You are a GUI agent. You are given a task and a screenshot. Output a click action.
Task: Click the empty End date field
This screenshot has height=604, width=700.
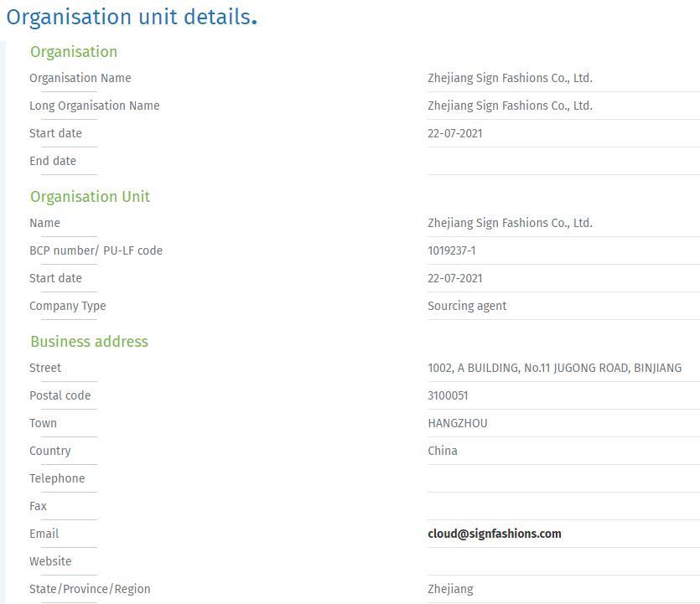click(x=562, y=161)
